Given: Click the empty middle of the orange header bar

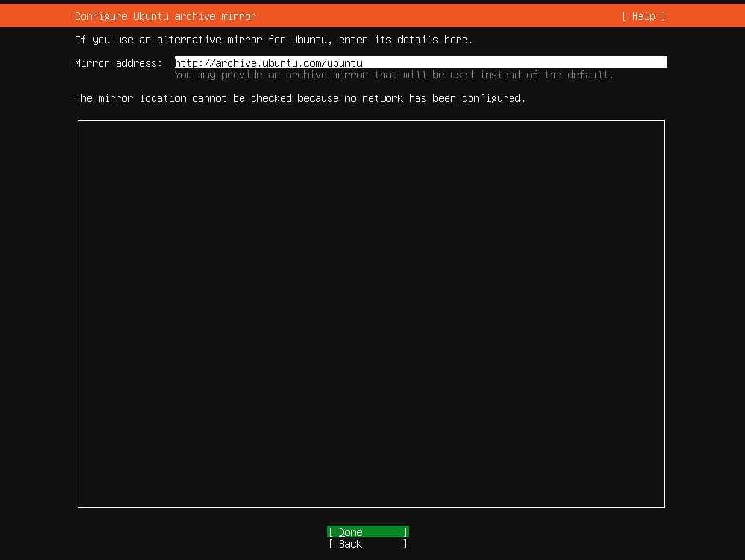Looking at the screenshot, I should tap(440, 16).
